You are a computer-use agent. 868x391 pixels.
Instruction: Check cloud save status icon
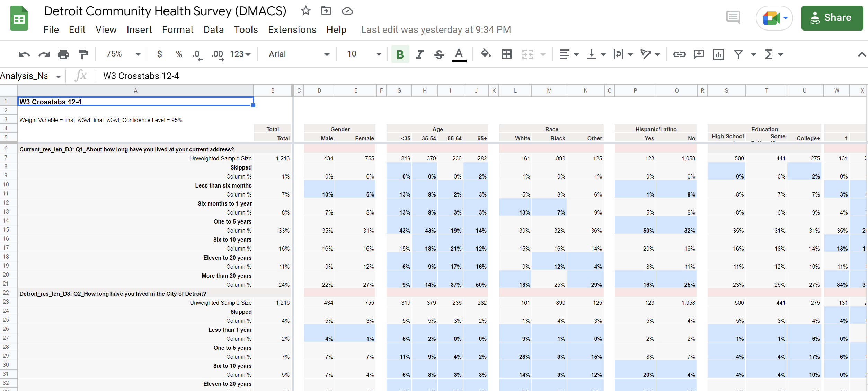coord(347,11)
